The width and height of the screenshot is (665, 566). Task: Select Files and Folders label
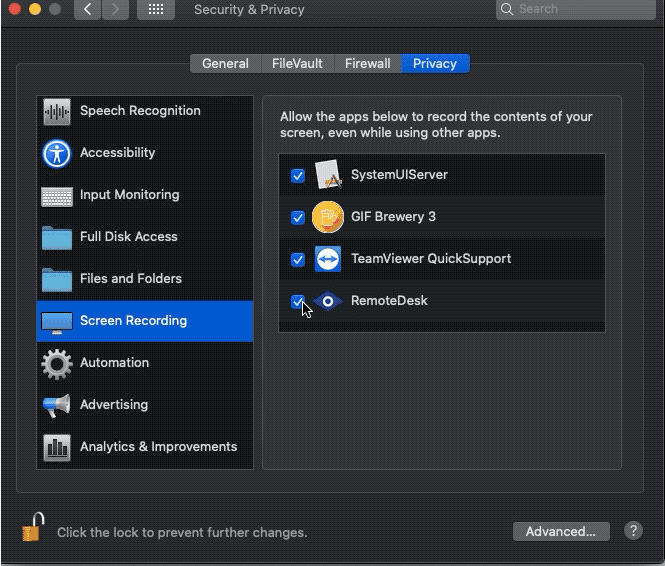[131, 279]
